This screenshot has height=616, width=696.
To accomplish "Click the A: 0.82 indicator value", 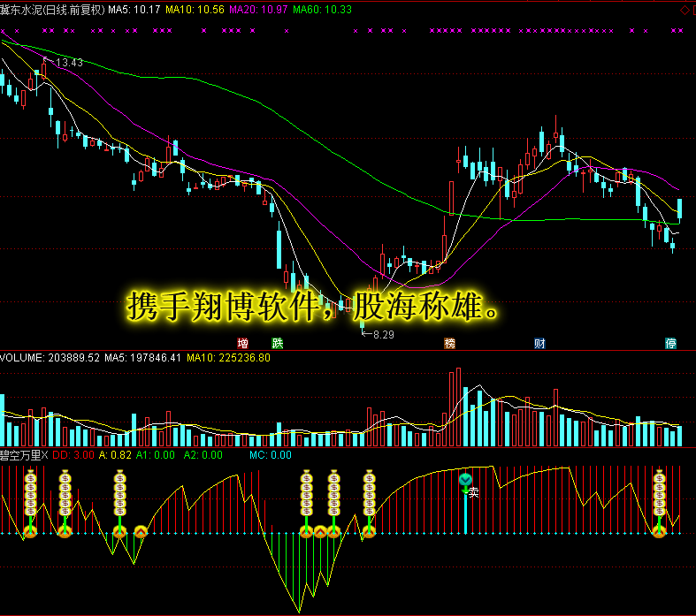I will (115, 455).
